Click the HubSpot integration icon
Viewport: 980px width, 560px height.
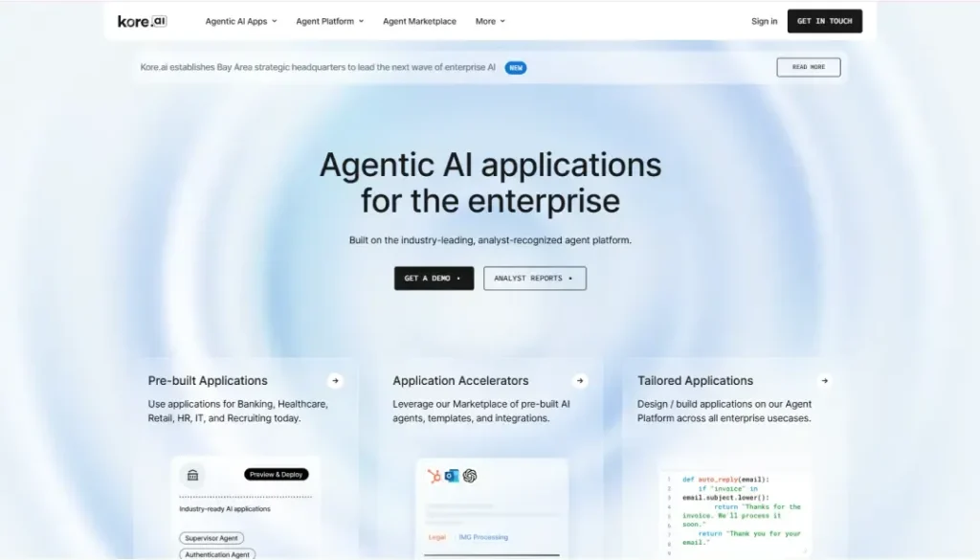pyautogui.click(x=434, y=477)
